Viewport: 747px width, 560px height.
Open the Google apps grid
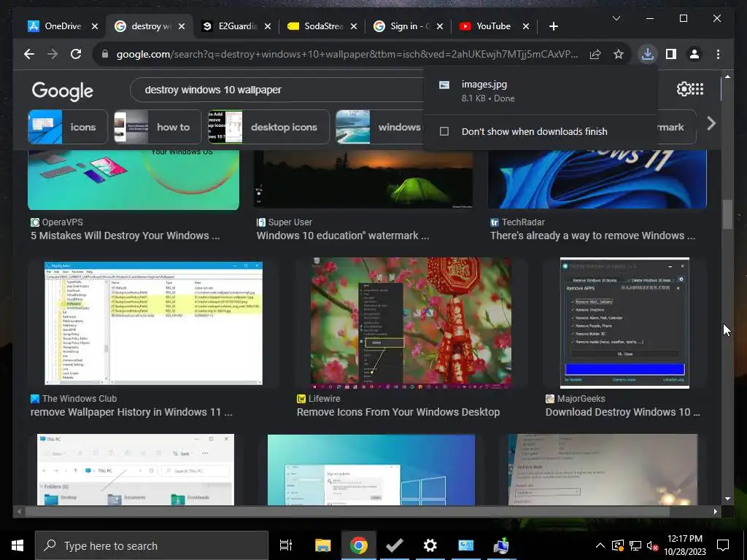(x=697, y=89)
